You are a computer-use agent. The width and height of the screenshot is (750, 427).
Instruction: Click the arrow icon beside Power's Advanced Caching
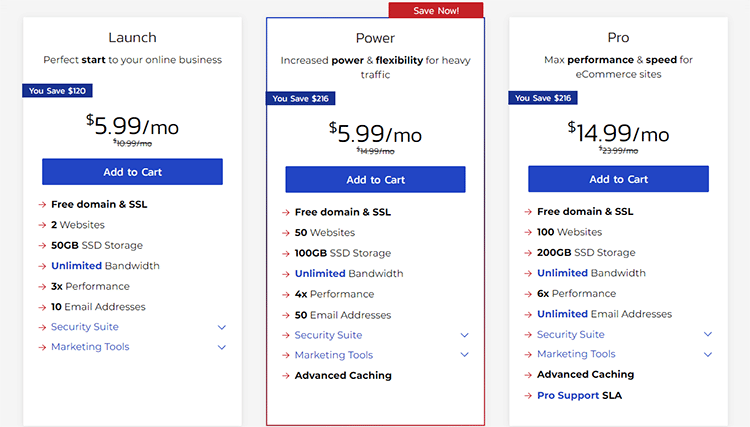click(x=285, y=376)
